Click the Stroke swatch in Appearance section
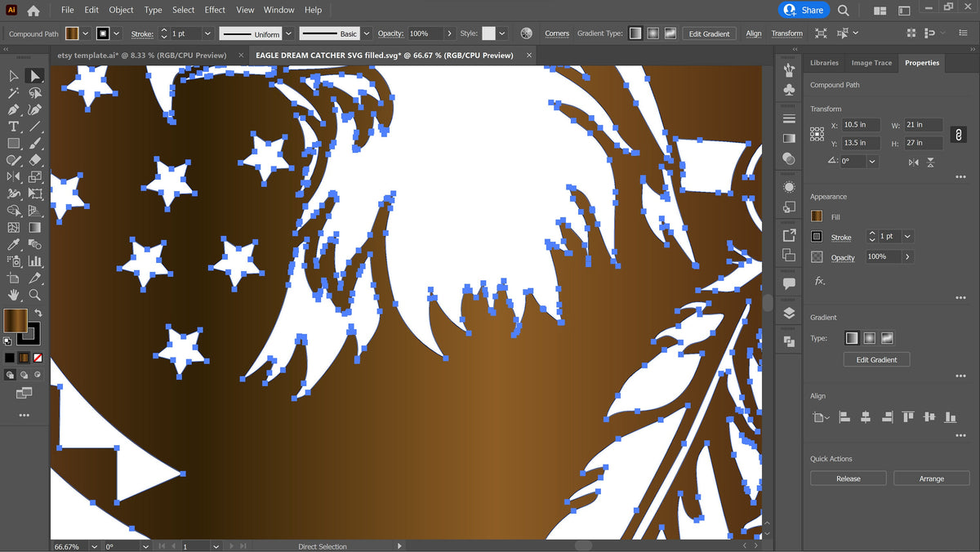 click(817, 237)
